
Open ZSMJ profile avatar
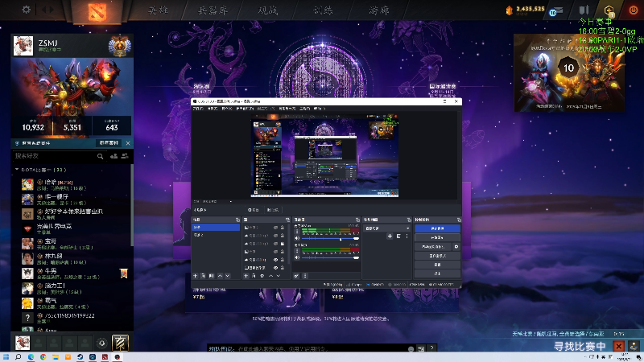pos(23,46)
